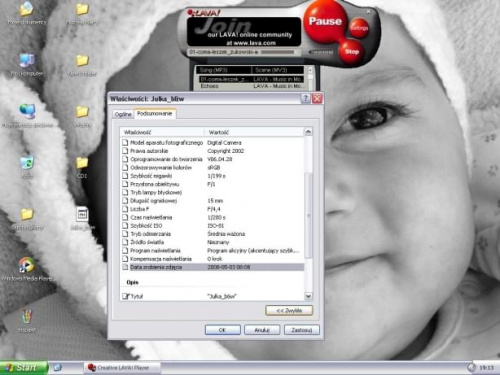The height and width of the screenshot is (375, 500).
Task: Select the Długość ogniskowej row
Action: 212,201
